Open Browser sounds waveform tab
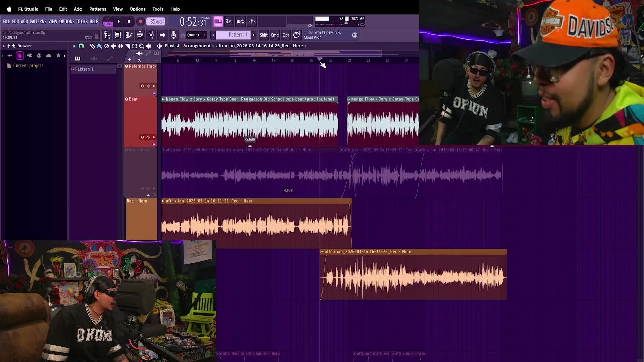644x362 pixels. pos(10,56)
